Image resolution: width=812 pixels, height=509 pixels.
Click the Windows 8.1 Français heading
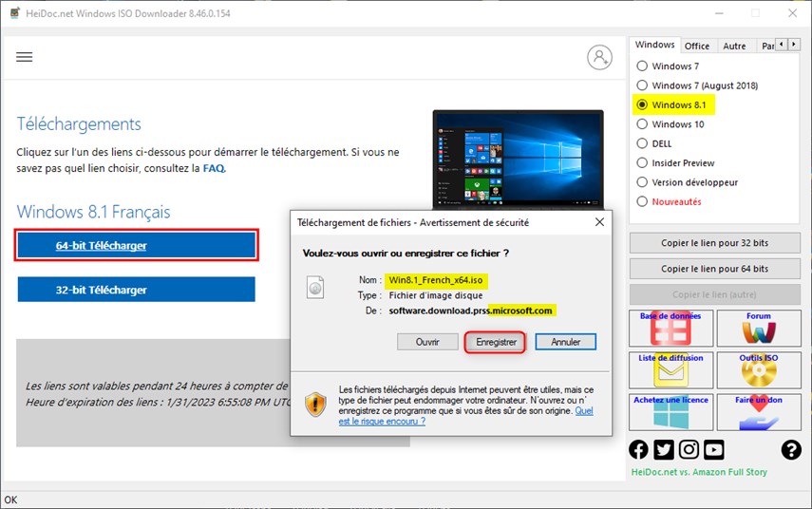pyautogui.click(x=93, y=212)
